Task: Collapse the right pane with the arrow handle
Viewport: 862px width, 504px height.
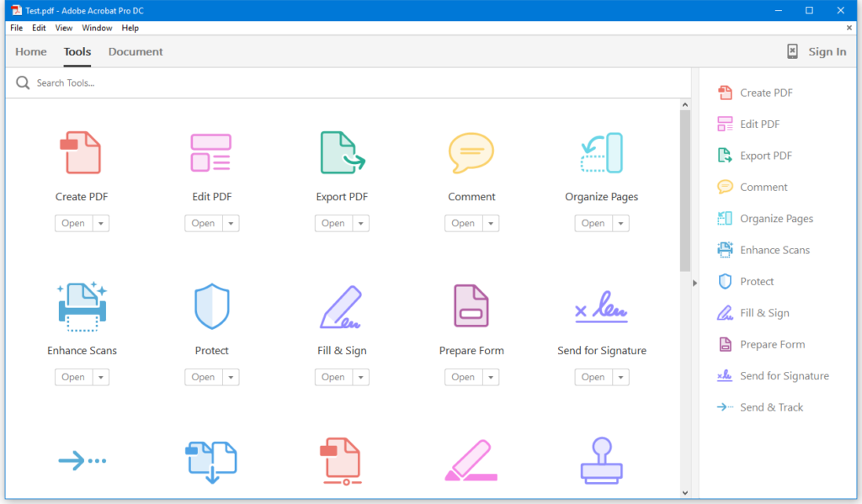Action: pyautogui.click(x=694, y=283)
